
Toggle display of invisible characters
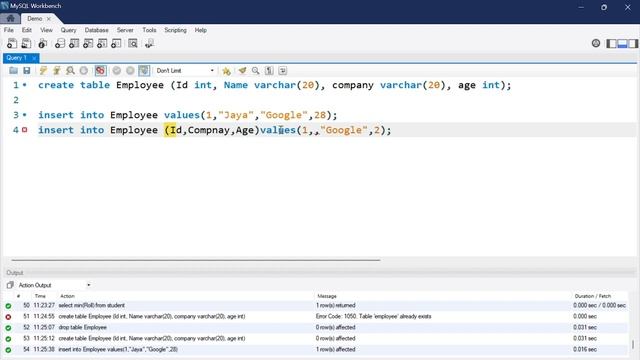point(269,71)
